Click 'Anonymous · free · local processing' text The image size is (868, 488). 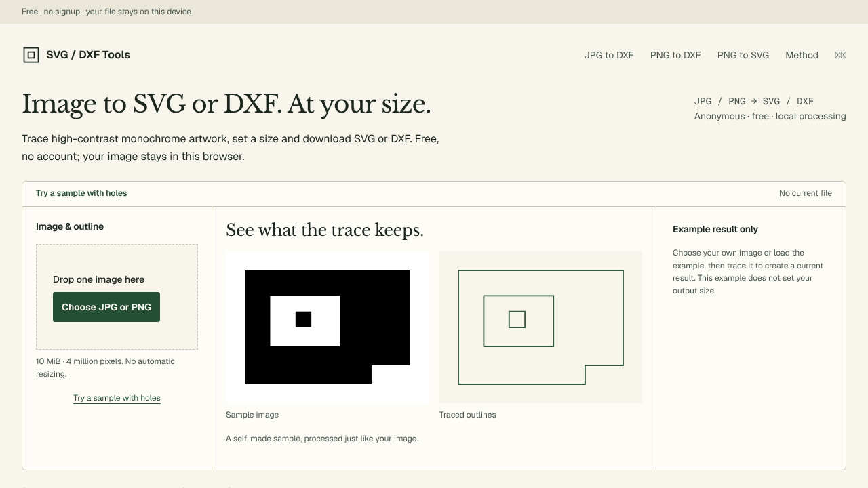(770, 116)
